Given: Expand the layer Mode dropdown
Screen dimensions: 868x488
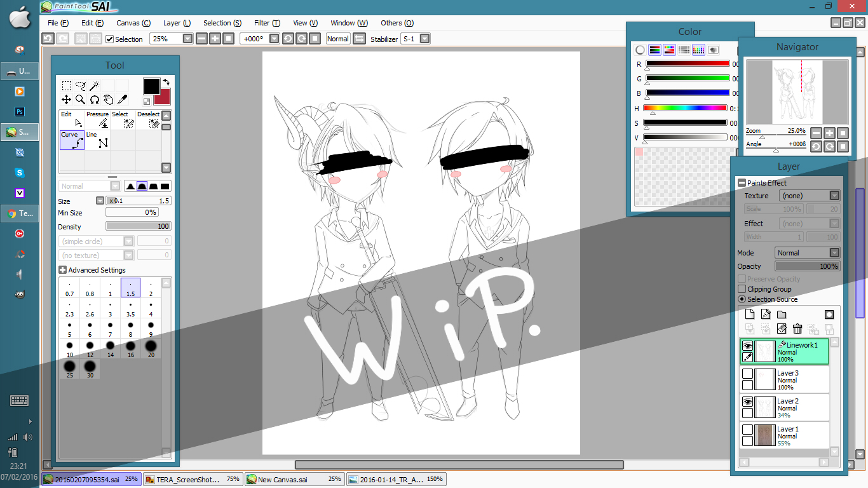Looking at the screenshot, I should [x=834, y=253].
